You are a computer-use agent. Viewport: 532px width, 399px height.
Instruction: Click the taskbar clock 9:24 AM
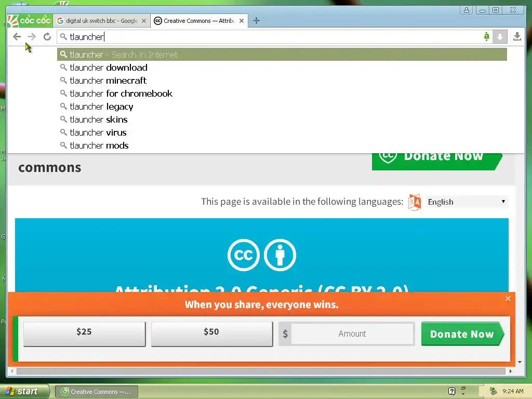pos(513,391)
